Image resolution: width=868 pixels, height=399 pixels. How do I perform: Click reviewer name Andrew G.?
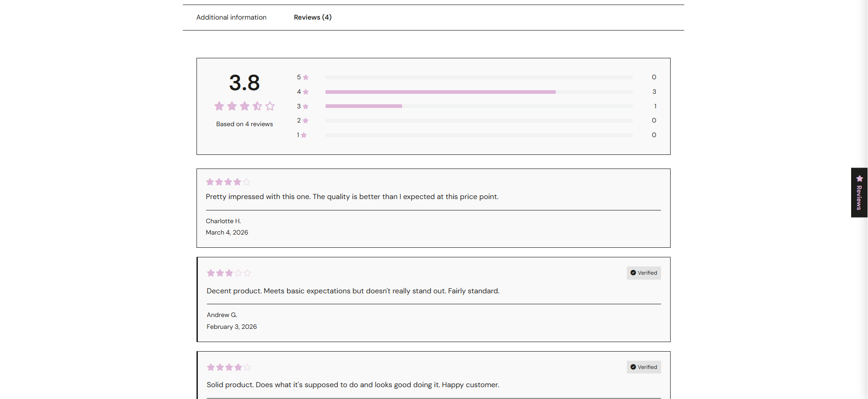coord(222,315)
